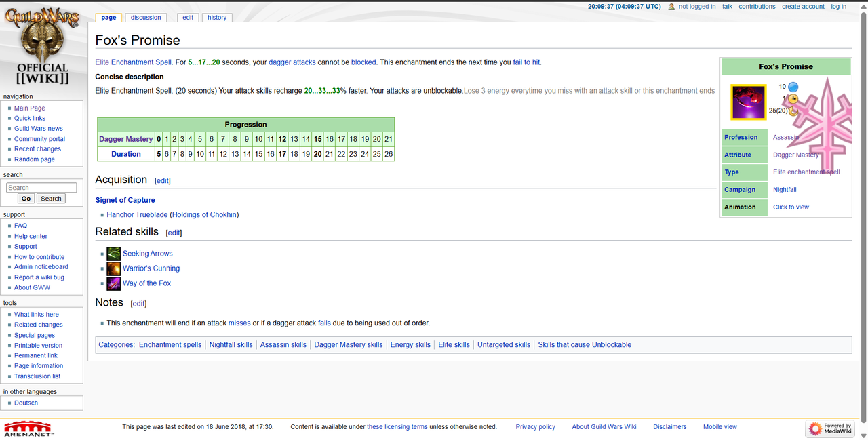Viewport: 868px width, 440px height.
Task: Open contributions in the top bar
Action: [x=757, y=7]
